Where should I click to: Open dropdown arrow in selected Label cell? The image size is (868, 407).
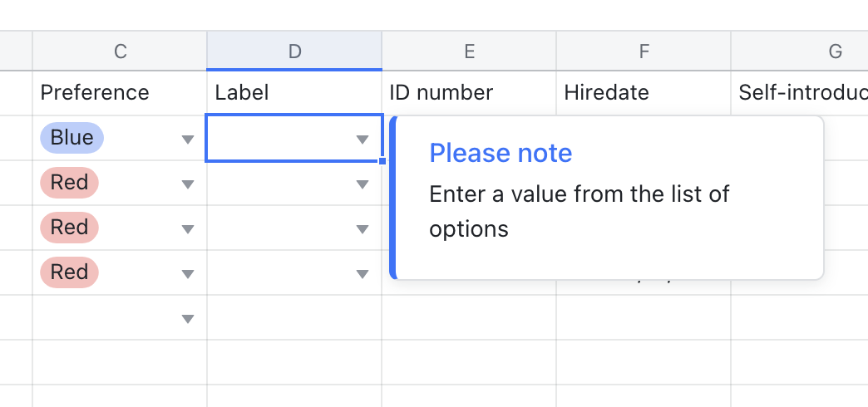(x=362, y=140)
